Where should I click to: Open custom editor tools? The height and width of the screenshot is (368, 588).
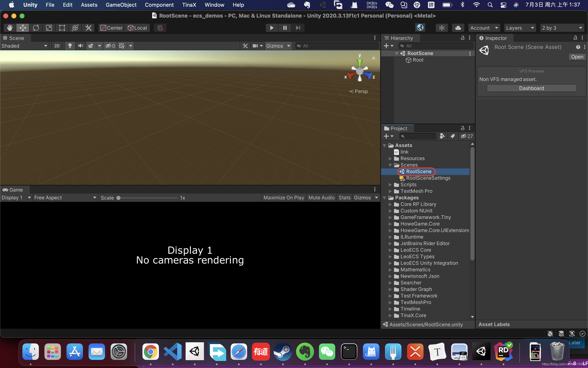88,28
